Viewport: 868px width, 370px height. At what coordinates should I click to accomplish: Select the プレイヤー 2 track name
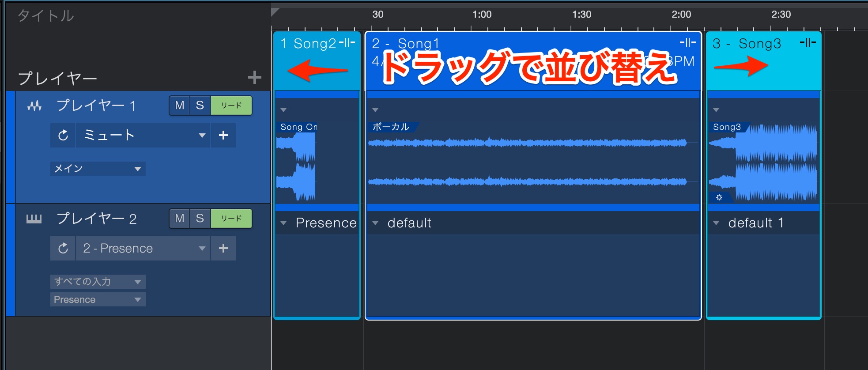pyautogui.click(x=96, y=219)
